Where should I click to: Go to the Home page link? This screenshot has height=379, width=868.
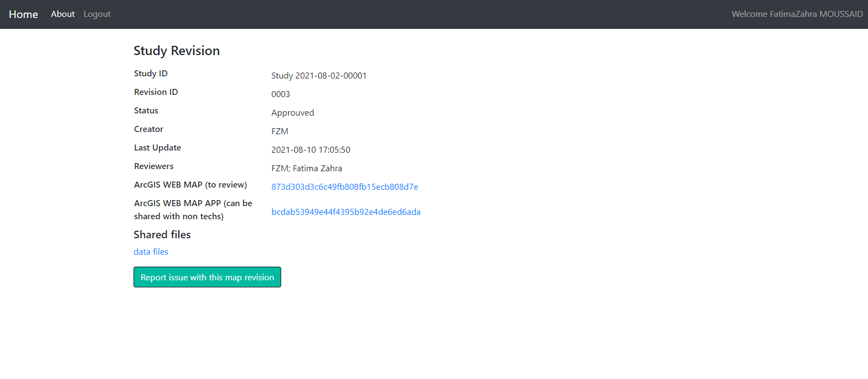(x=23, y=14)
